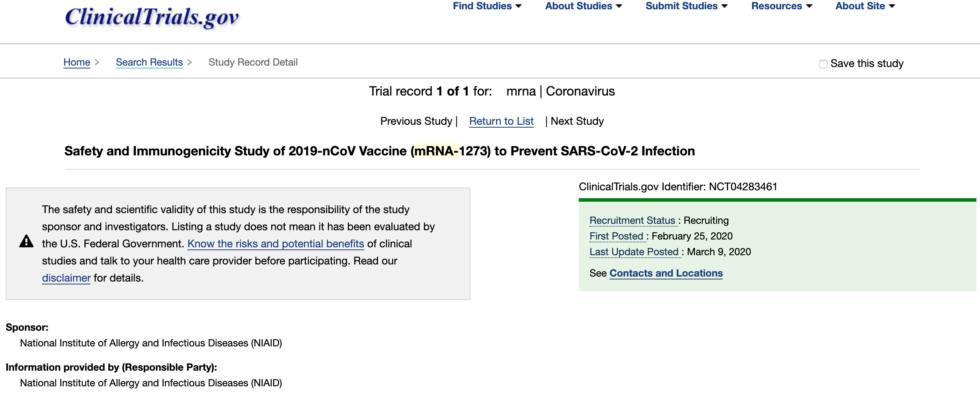Click Return to List link

(x=501, y=121)
